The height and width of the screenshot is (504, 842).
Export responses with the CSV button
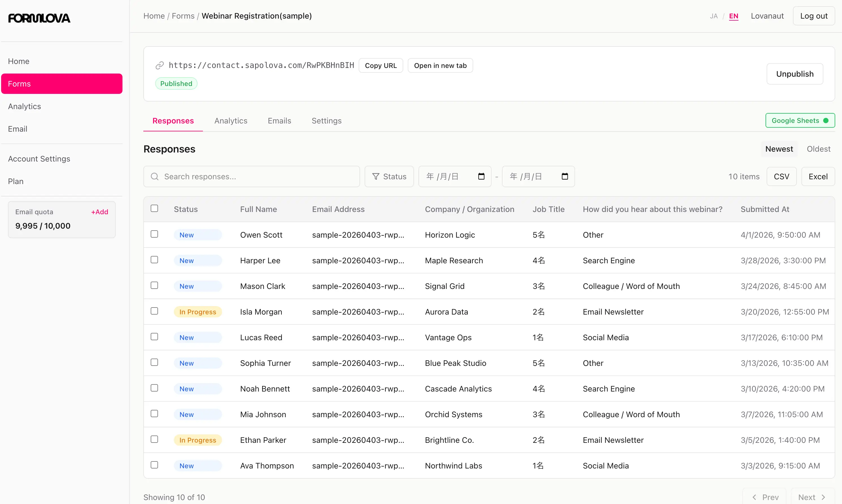pos(781,177)
